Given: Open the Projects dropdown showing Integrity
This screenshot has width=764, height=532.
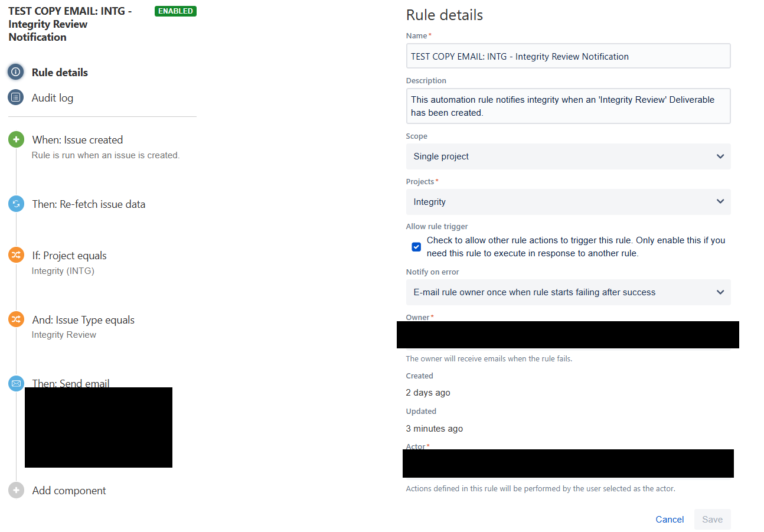Looking at the screenshot, I should pos(568,202).
